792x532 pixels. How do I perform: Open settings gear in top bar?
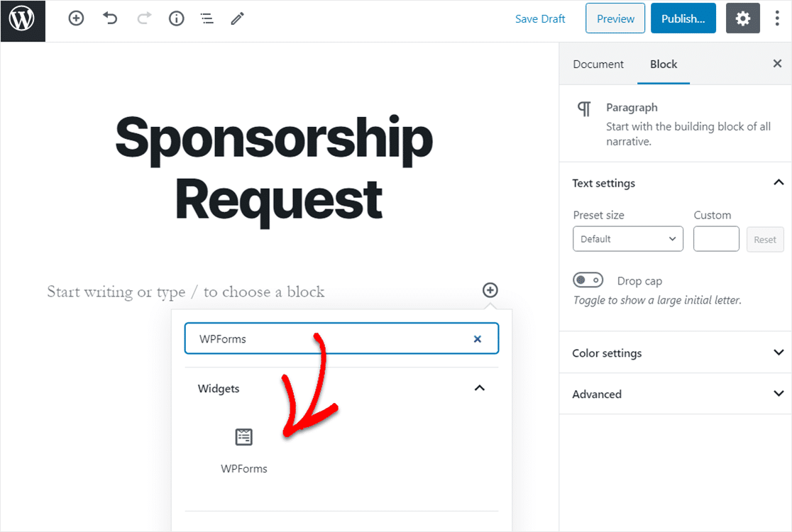742,18
